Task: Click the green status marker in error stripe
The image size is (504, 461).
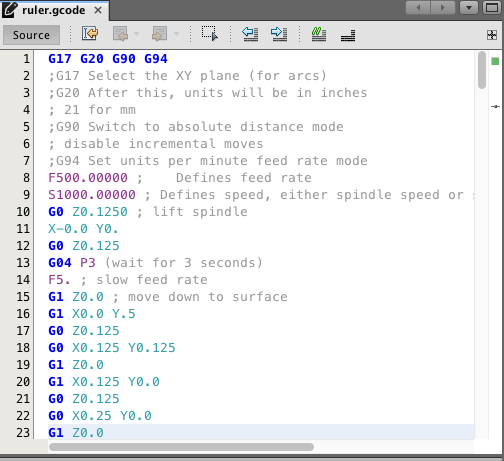Action: [x=495, y=61]
